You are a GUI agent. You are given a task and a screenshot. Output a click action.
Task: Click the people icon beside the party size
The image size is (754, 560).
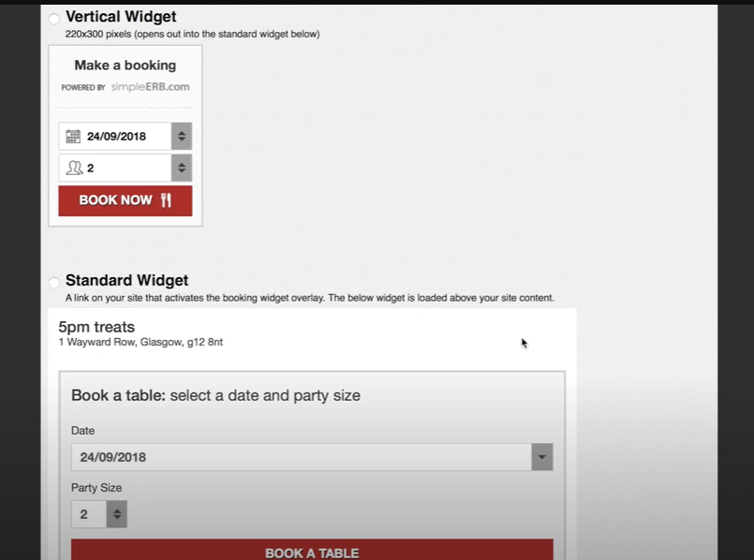[73, 168]
